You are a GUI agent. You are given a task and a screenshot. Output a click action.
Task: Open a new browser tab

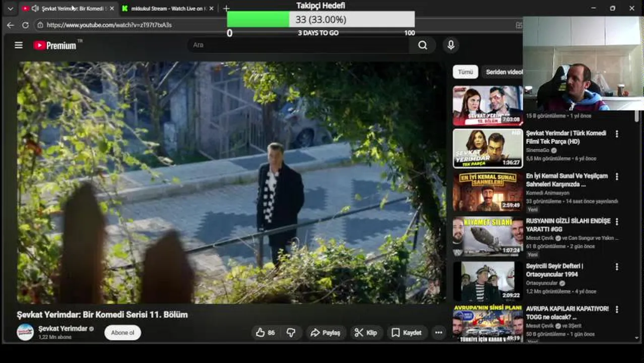(226, 9)
